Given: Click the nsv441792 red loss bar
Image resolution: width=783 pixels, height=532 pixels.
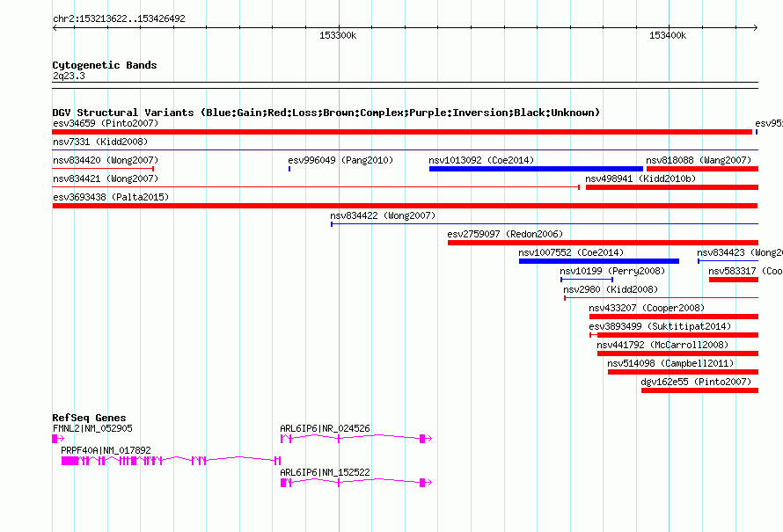Looking at the screenshot, I should 677,353.
